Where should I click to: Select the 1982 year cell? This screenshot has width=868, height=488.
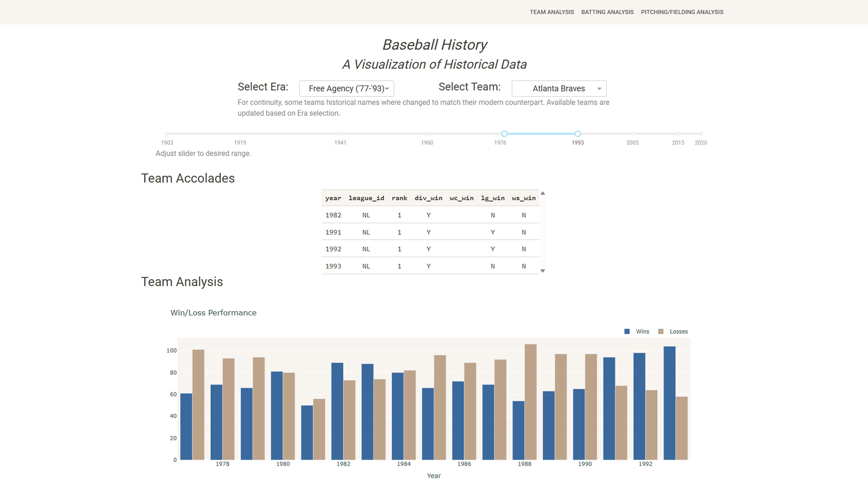(x=333, y=215)
